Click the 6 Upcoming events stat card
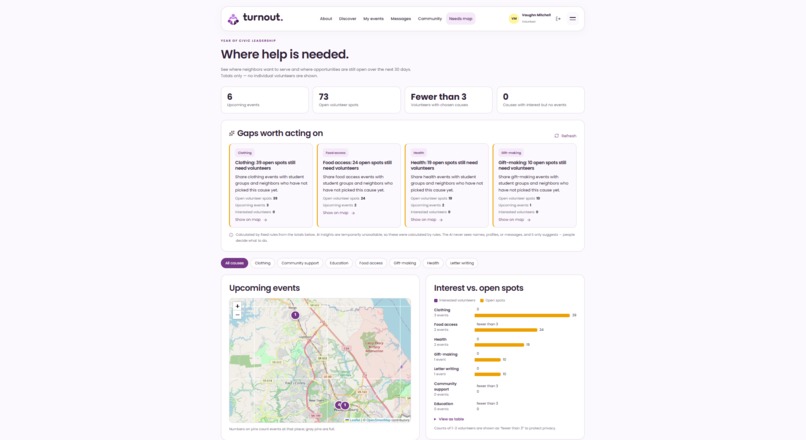Screen dimensions: 806x440 265,100
